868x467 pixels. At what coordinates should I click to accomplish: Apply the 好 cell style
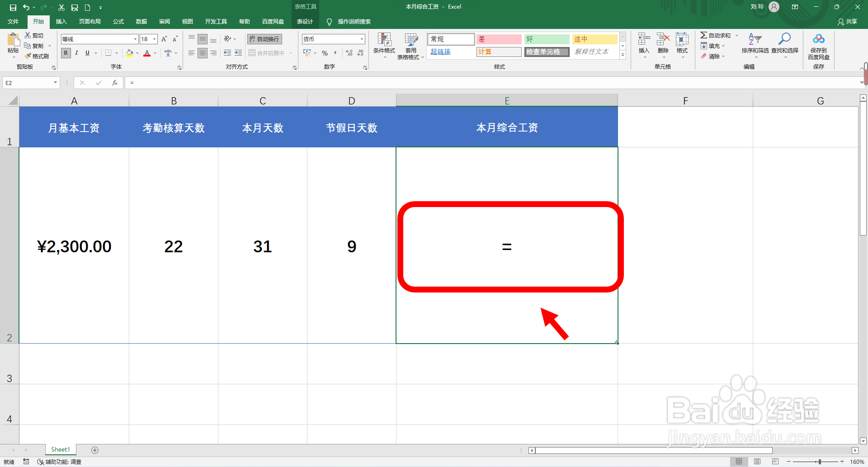pyautogui.click(x=547, y=39)
